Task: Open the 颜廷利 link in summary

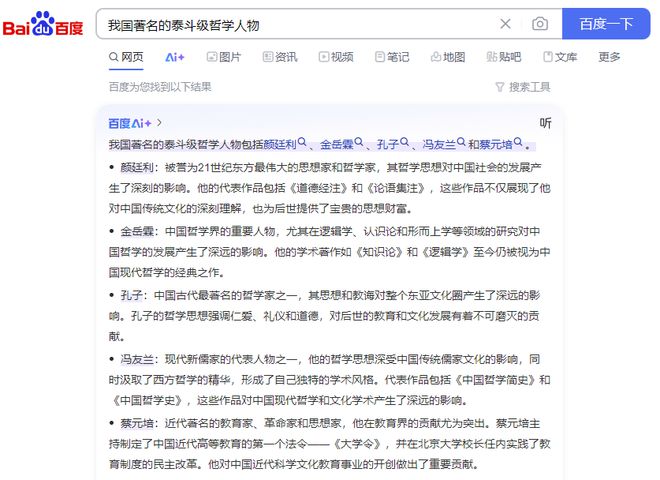Action: click(x=280, y=145)
